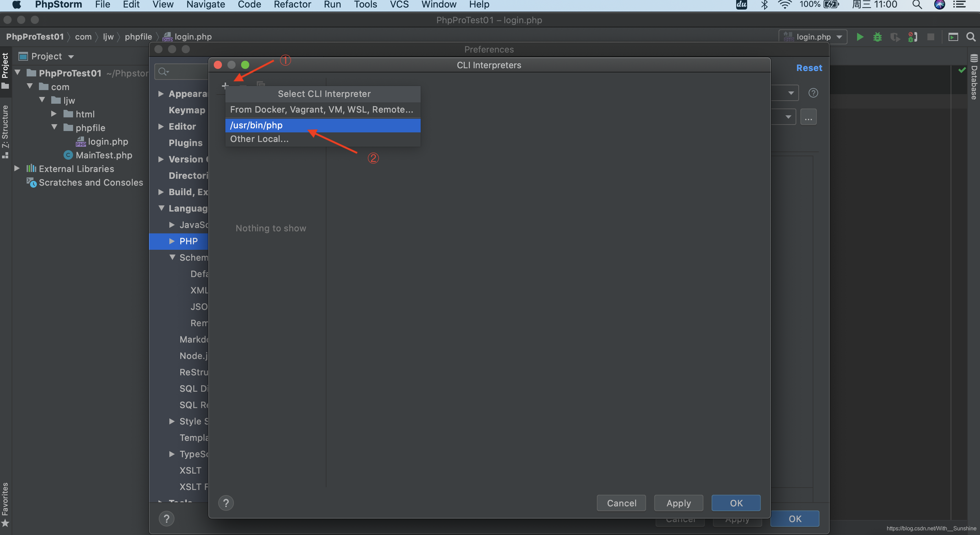Expand the External Libraries node
The height and width of the screenshot is (535, 980).
click(x=17, y=169)
